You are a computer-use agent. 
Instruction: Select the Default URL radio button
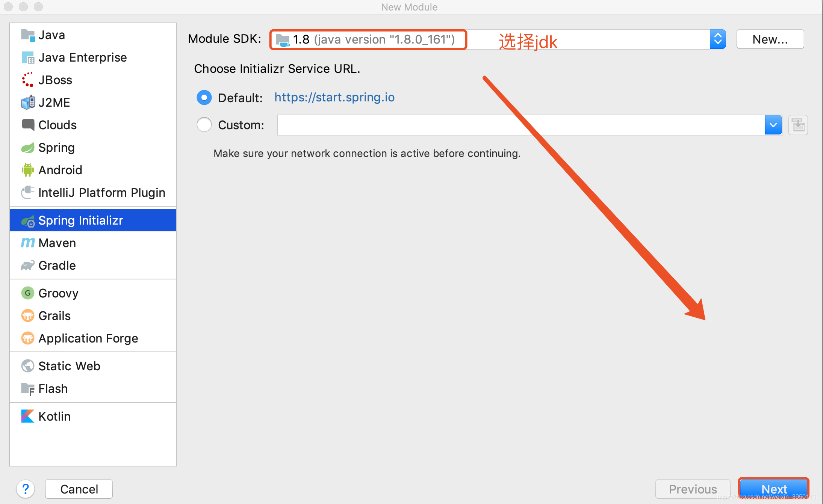pos(204,98)
